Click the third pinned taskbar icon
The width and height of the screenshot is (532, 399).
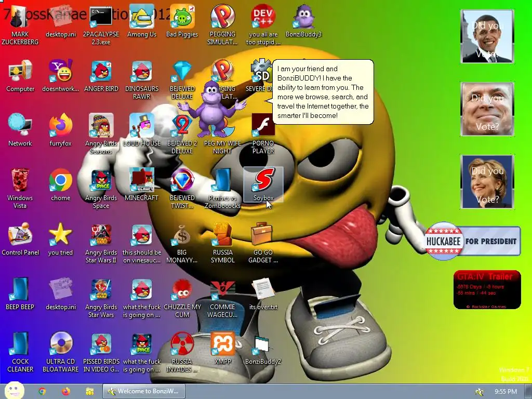click(x=89, y=391)
